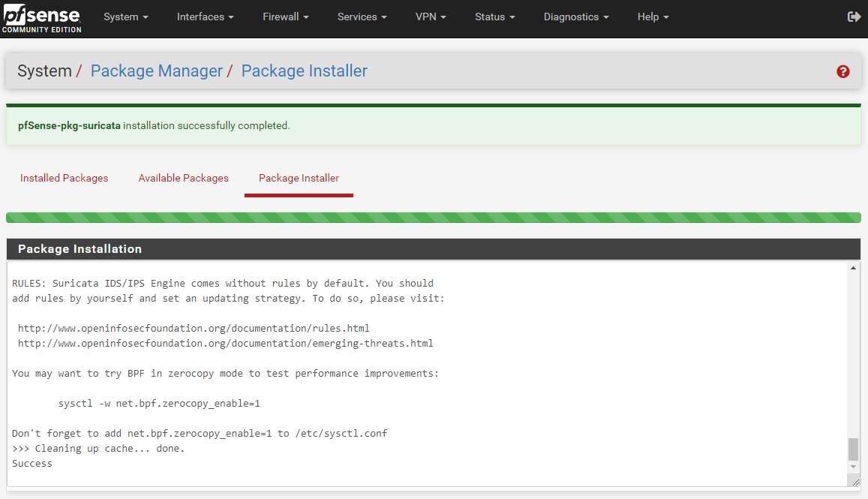
Task: Click the 'Success' line in log
Action: [32, 464]
